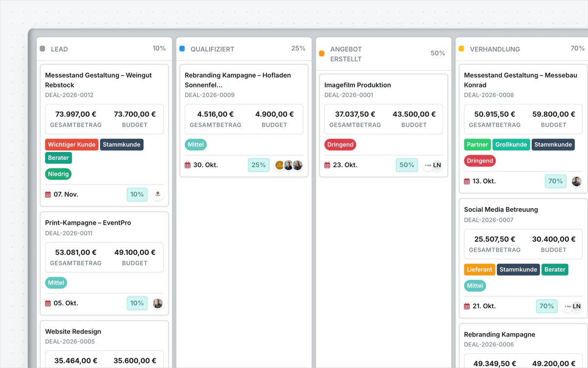
Task: Click Mittel badge on Social Media Betreuung
Action: coord(475,286)
